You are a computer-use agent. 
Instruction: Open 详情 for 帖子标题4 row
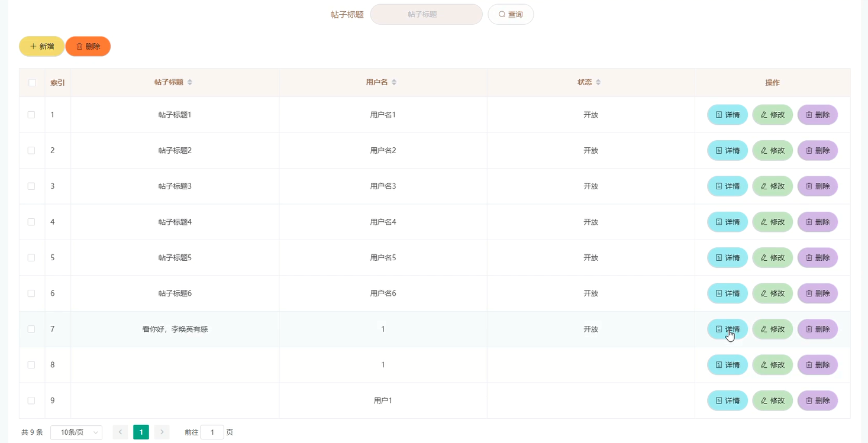(x=727, y=222)
